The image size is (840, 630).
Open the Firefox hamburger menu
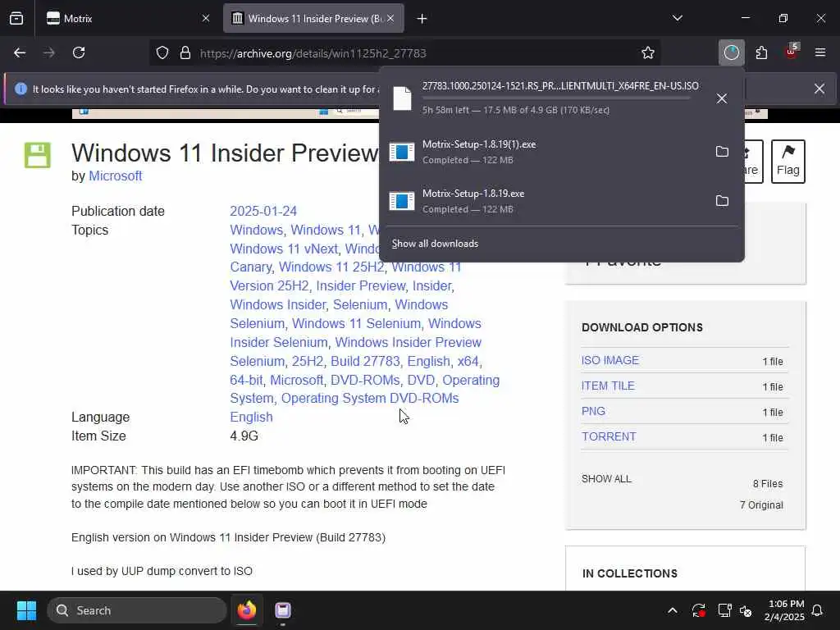(820, 52)
